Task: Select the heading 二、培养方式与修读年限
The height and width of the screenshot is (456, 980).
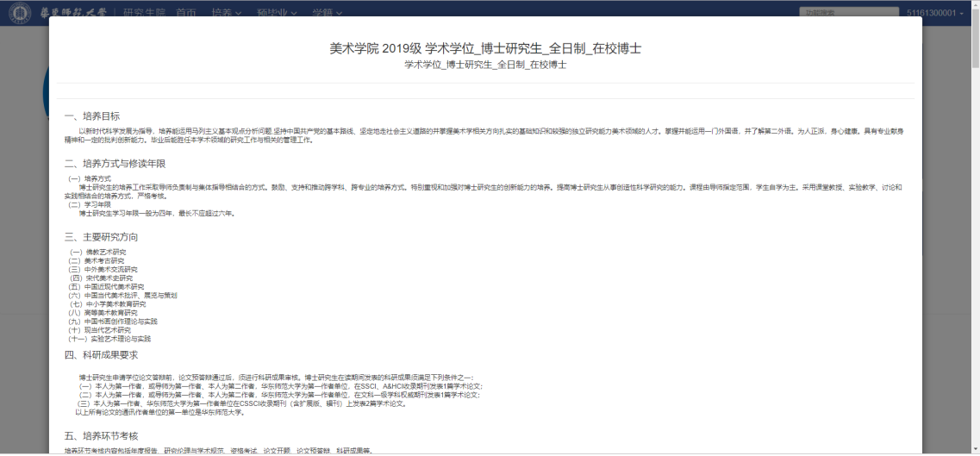Action: [115, 163]
